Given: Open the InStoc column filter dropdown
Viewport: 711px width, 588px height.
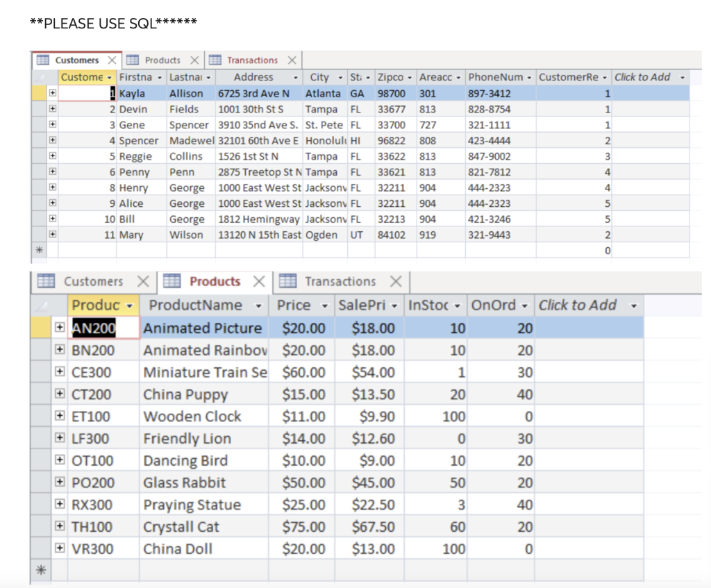Looking at the screenshot, I should coord(458,306).
